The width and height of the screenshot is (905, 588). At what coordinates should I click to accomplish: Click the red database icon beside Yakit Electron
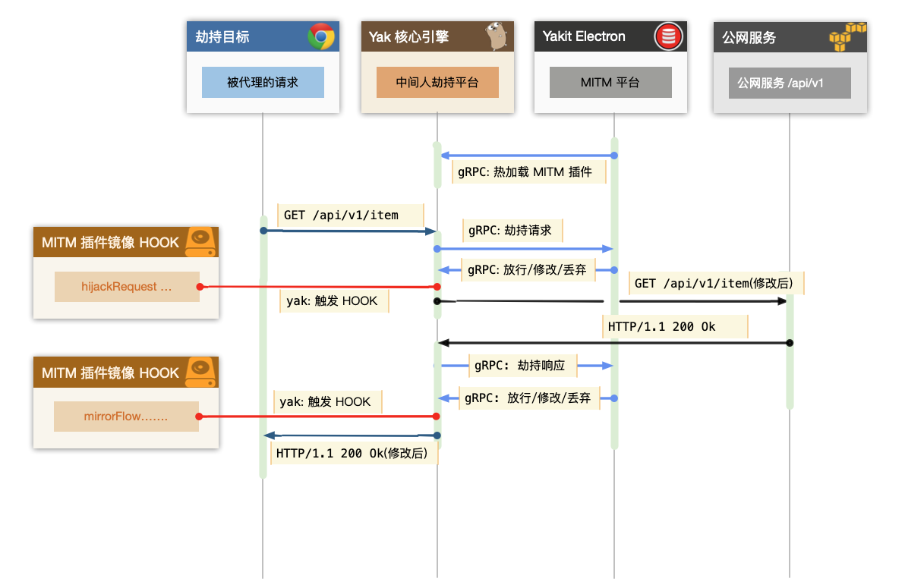click(x=670, y=36)
